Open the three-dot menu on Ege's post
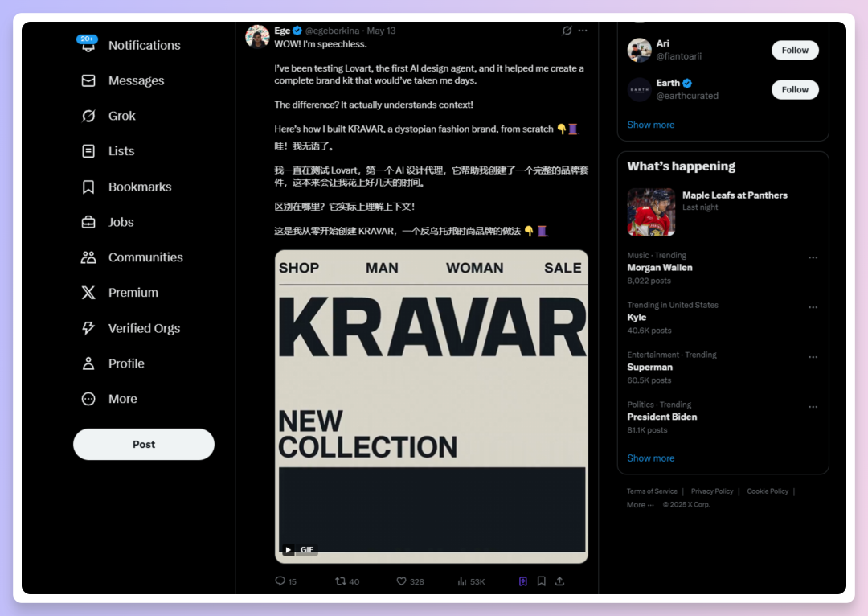The width and height of the screenshot is (868, 616). click(583, 31)
